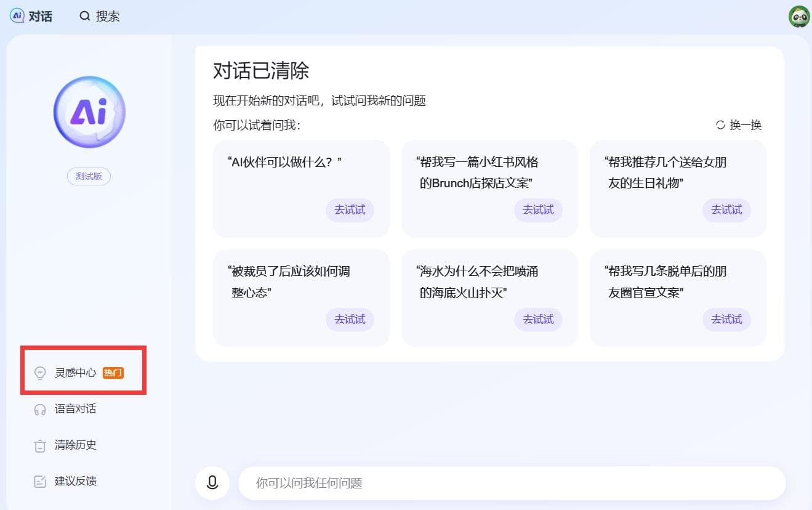Click 去试试 on AI伙伴可以做什么 card

350,210
